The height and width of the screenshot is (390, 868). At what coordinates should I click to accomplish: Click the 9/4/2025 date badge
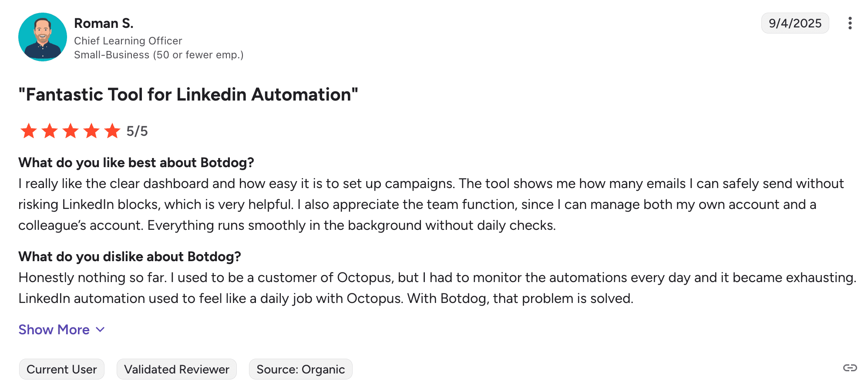click(794, 23)
